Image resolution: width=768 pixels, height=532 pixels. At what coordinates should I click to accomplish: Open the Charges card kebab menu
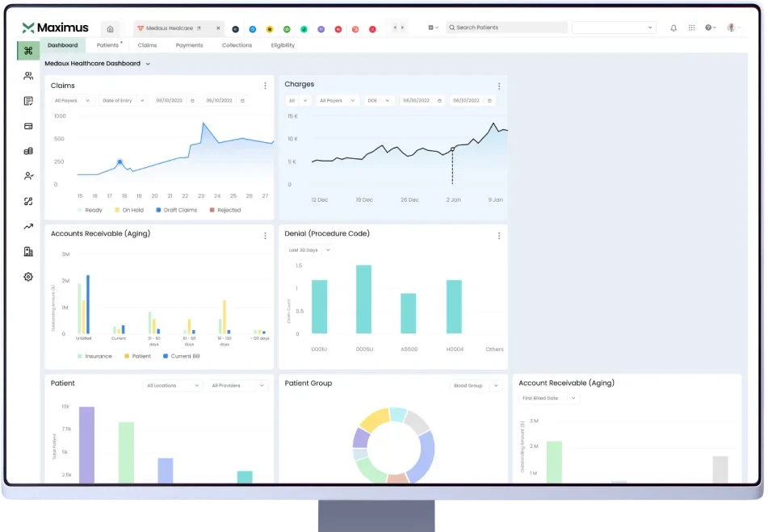498,86
